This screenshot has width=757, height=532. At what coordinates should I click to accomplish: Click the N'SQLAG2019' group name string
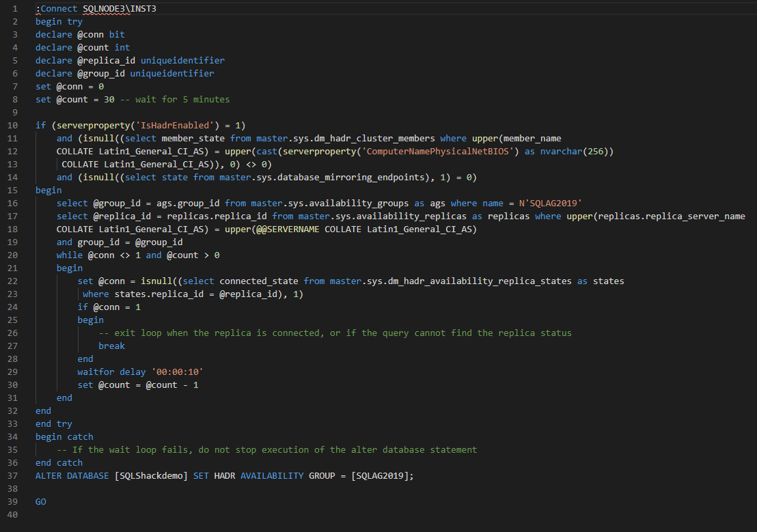pyautogui.click(x=545, y=203)
